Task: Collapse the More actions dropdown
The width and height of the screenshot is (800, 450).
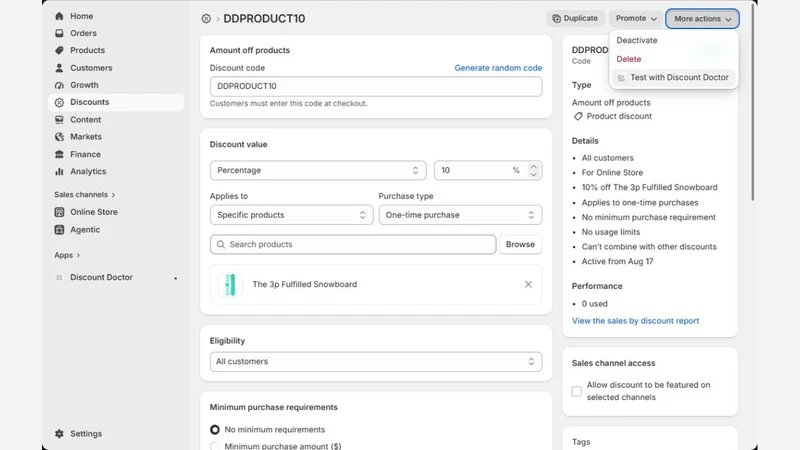Action: 702,19
